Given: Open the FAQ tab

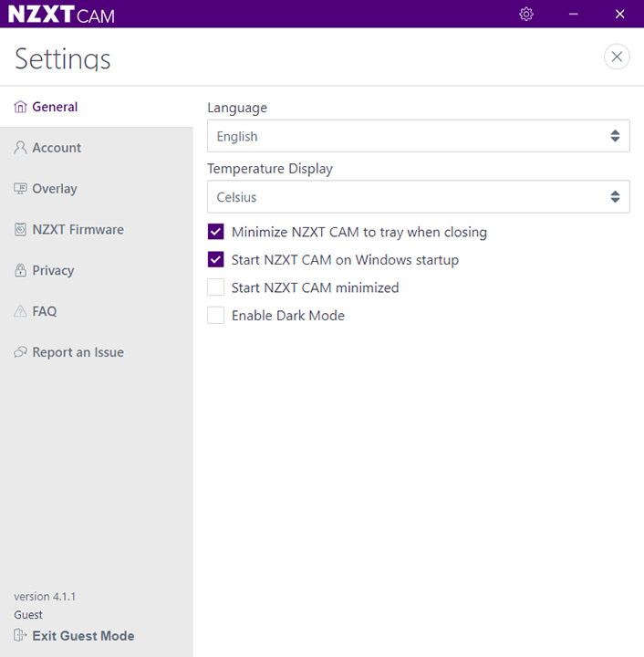Looking at the screenshot, I should pyautogui.click(x=97, y=311).
